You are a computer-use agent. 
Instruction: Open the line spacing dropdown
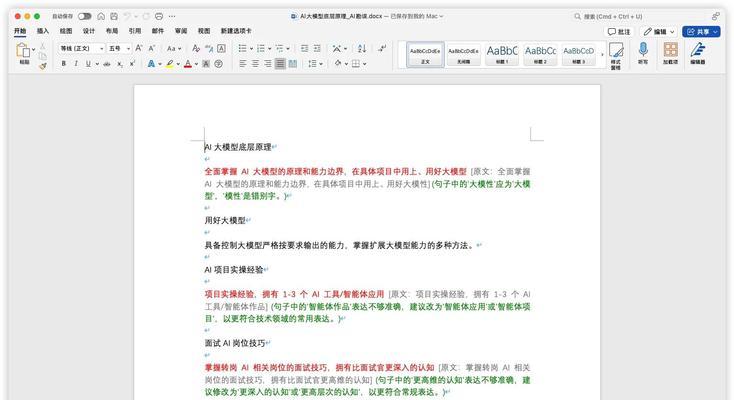[x=316, y=64]
